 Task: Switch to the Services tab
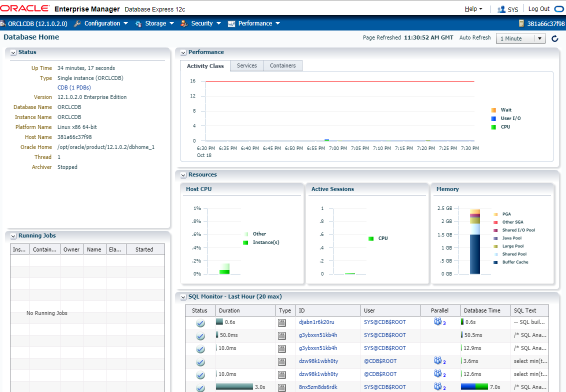click(247, 65)
